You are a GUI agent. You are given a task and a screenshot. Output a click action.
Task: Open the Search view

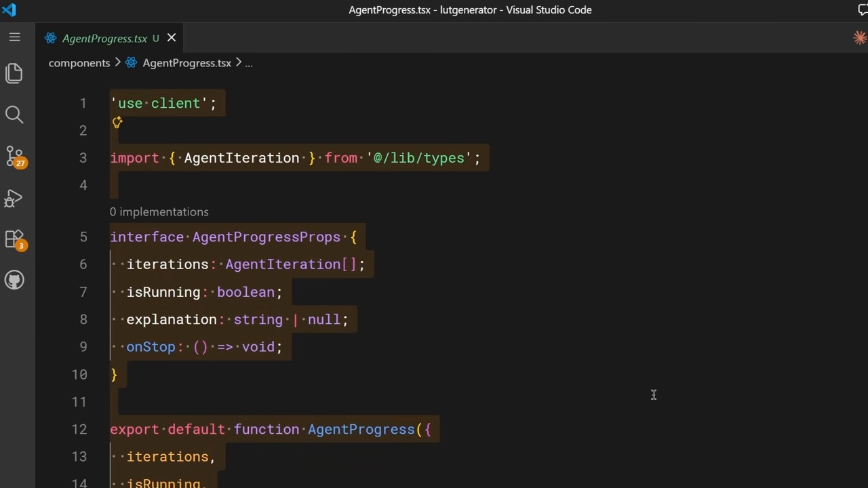[x=14, y=115]
